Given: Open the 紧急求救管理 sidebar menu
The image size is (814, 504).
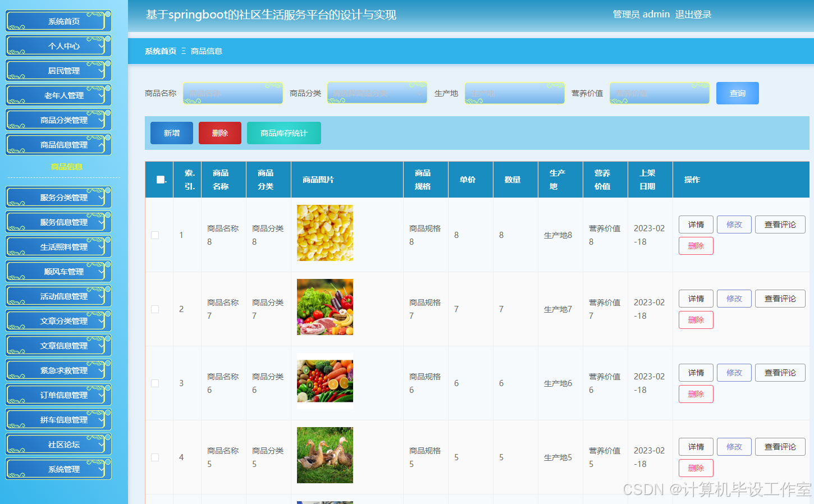Looking at the screenshot, I should (58, 370).
